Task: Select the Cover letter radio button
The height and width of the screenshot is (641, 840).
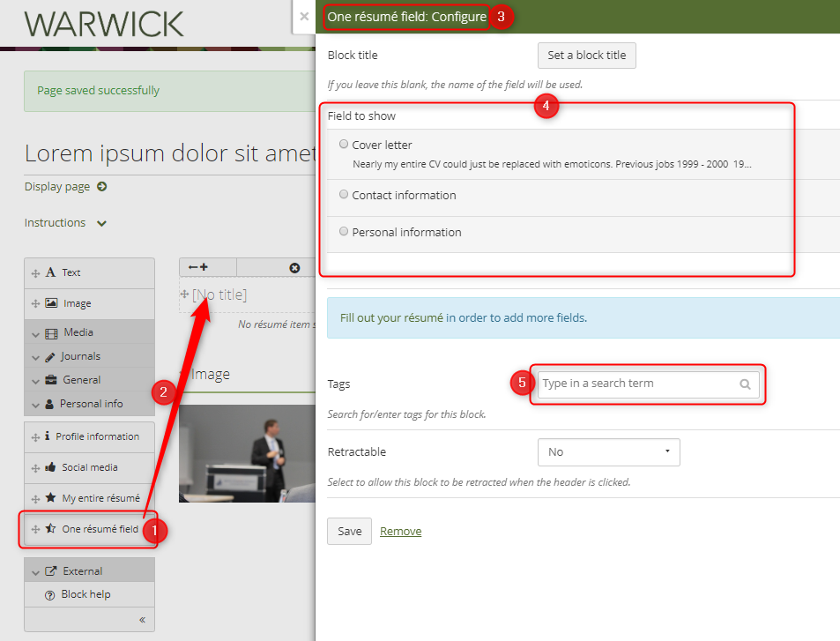Action: (x=344, y=145)
